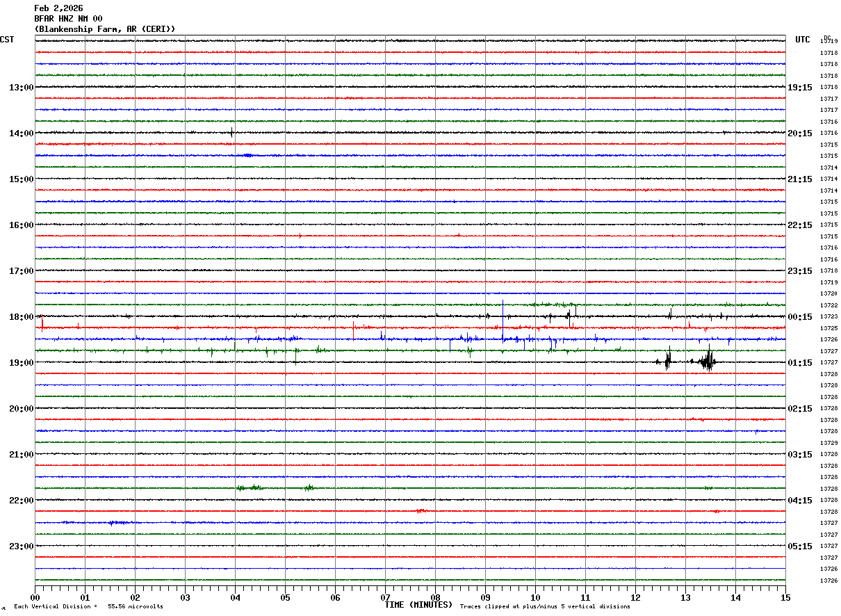Click minute tick label 01 on time axis
This screenshot has width=841, height=616.
click(x=85, y=597)
